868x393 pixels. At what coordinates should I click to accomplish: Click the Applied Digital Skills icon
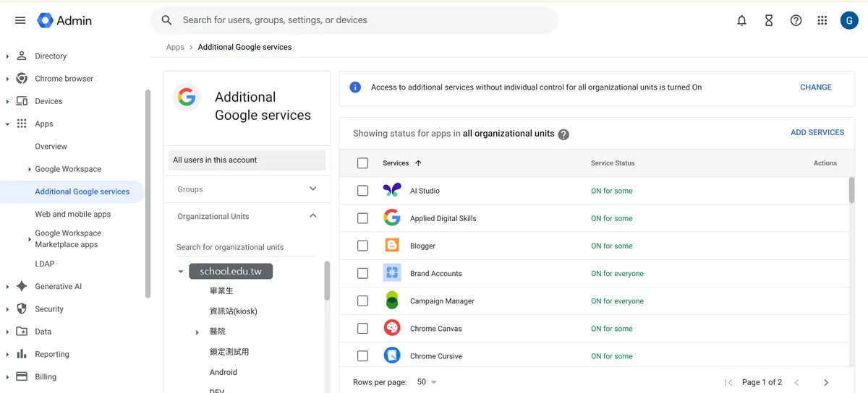(x=391, y=218)
